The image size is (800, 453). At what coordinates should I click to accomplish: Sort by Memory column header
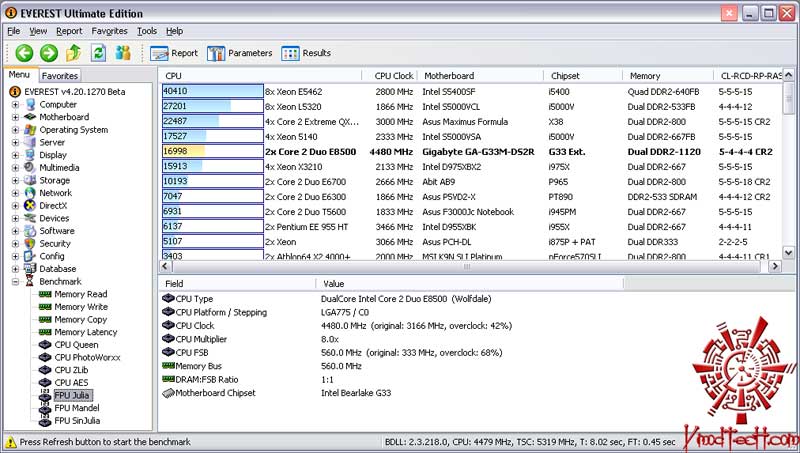point(668,76)
